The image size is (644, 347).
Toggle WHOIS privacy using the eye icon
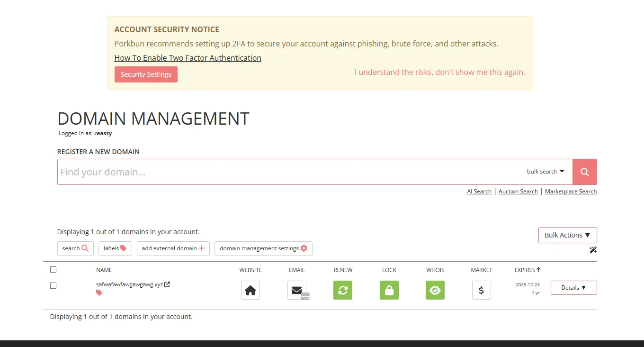pos(435,290)
